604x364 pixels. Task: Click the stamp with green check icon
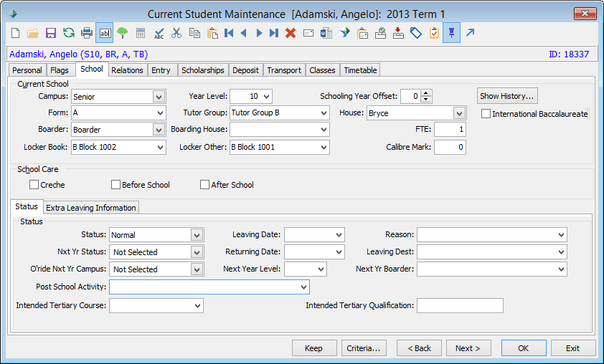click(x=381, y=33)
